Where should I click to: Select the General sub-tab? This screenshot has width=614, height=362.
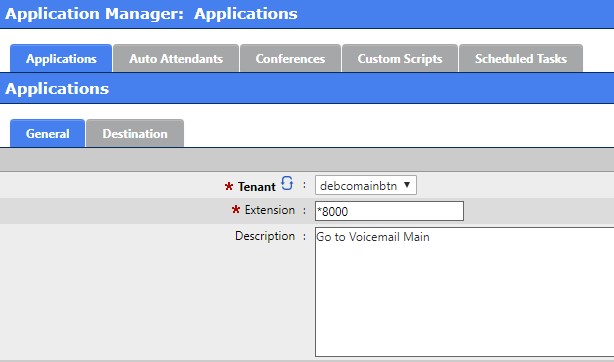coord(47,134)
